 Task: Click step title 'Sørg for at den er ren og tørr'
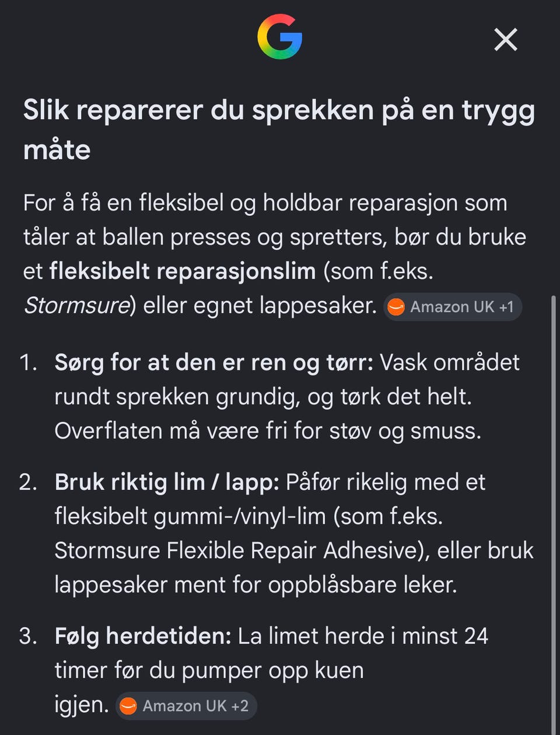click(213, 363)
